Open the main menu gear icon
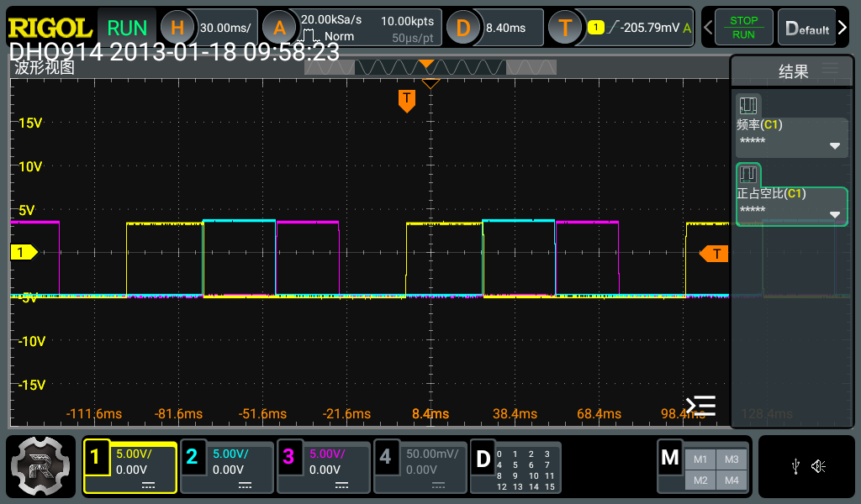Image resolution: width=861 pixels, height=504 pixels. (x=40, y=466)
